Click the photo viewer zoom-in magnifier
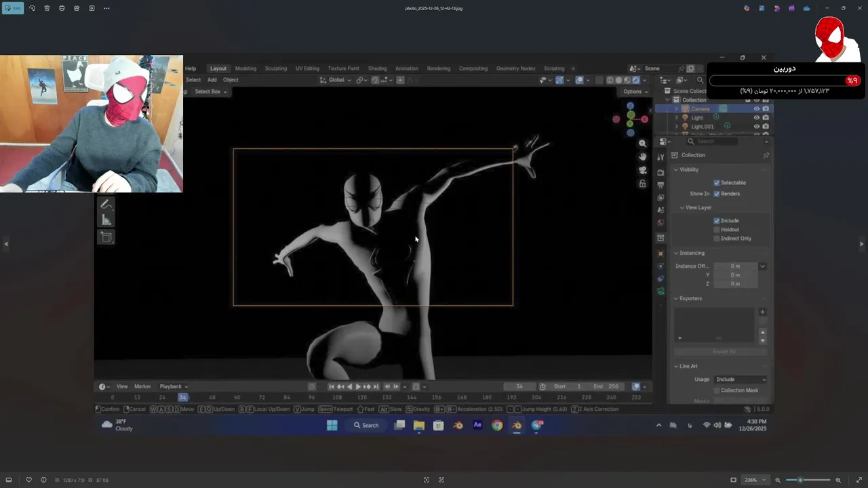Image resolution: width=868 pixels, height=488 pixels. [838, 480]
